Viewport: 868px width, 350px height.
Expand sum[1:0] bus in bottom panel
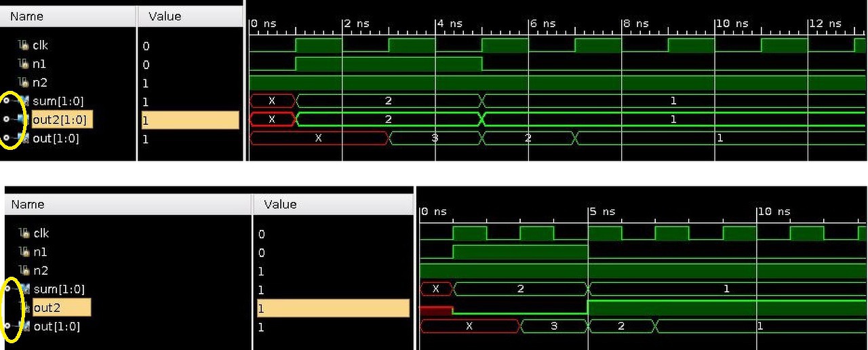point(7,289)
